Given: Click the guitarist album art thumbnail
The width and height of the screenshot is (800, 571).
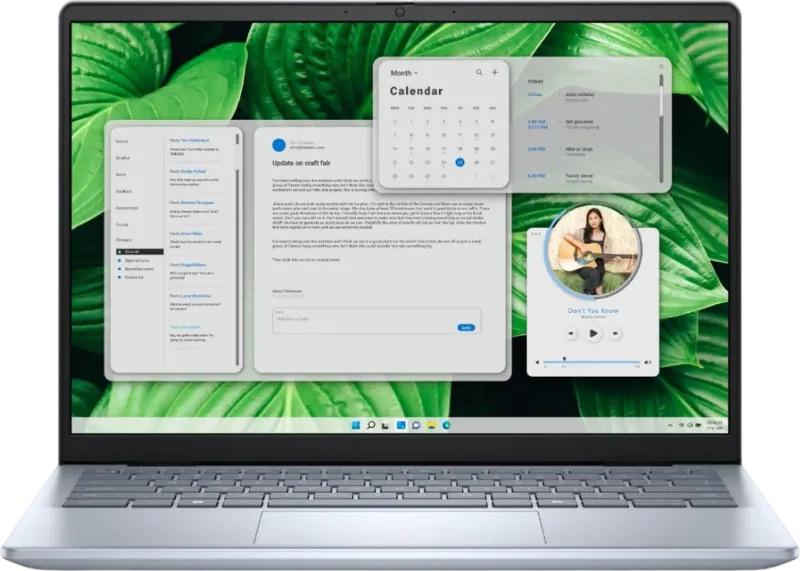Looking at the screenshot, I should pyautogui.click(x=593, y=250).
